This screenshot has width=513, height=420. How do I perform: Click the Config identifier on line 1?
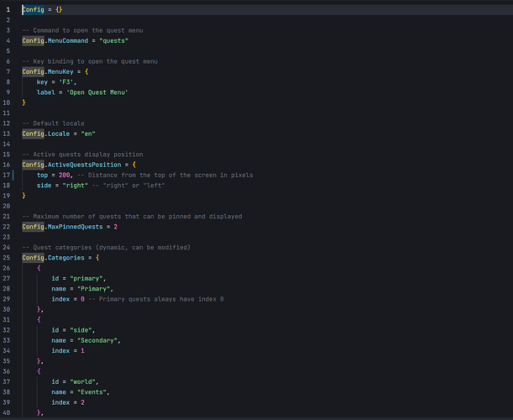[33, 10]
